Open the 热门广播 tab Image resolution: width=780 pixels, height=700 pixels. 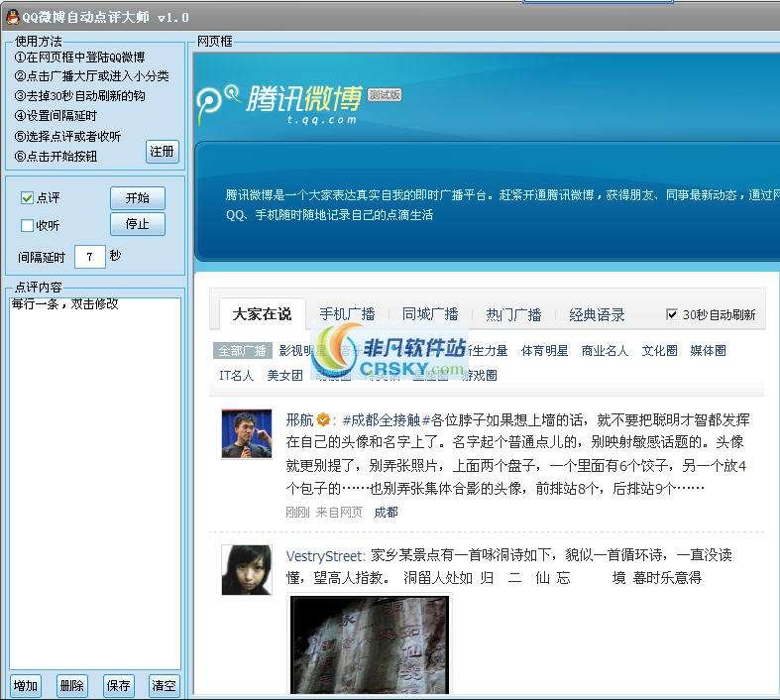[x=513, y=314]
